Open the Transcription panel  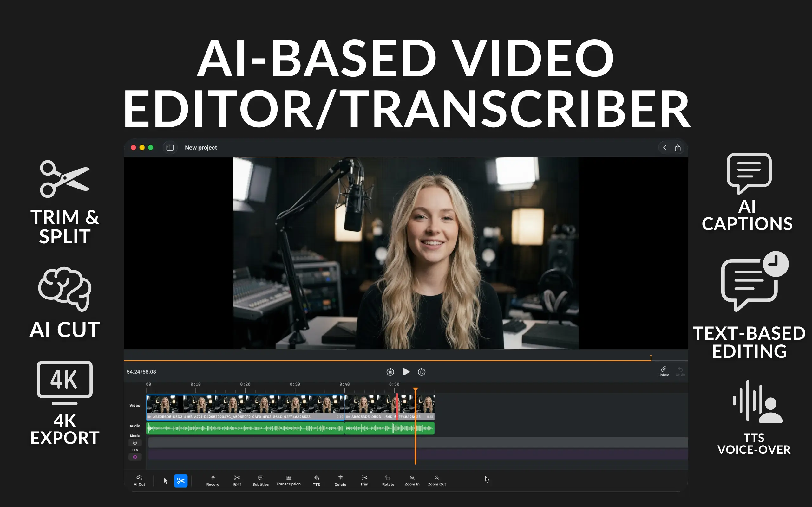(288, 480)
